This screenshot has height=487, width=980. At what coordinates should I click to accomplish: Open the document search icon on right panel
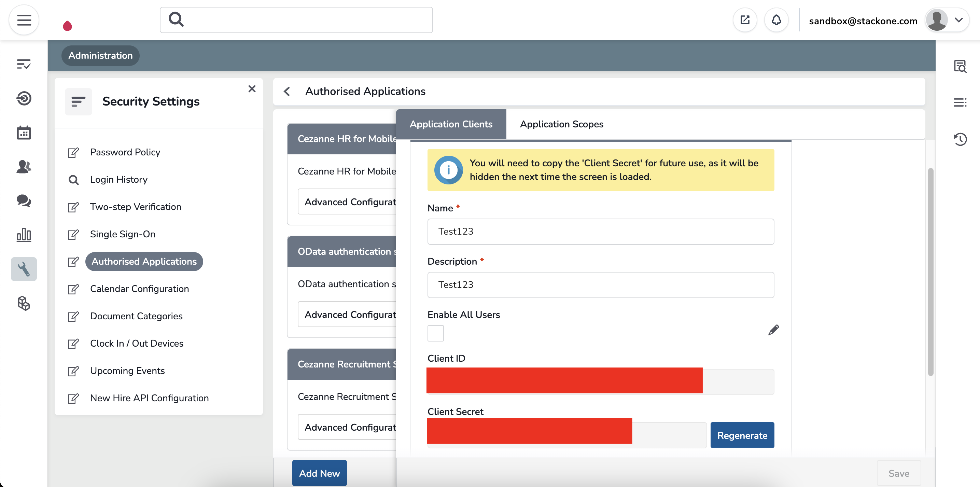(961, 67)
